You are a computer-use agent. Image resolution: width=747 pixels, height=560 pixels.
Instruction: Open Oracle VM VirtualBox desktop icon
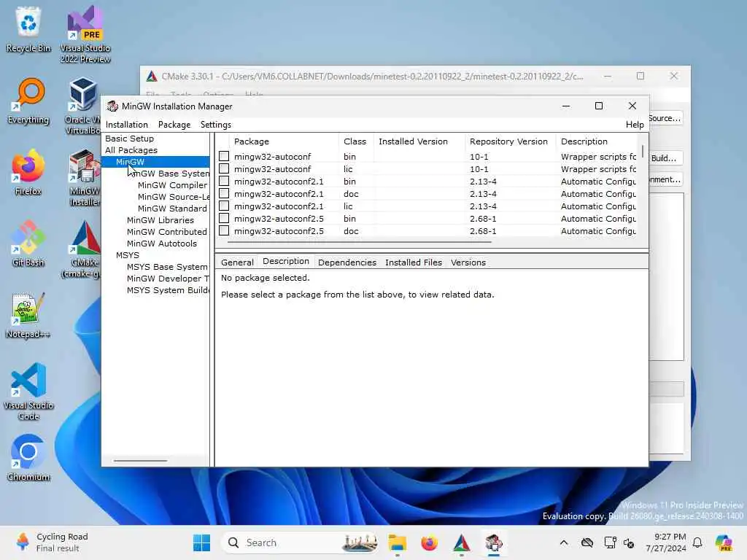(83, 106)
